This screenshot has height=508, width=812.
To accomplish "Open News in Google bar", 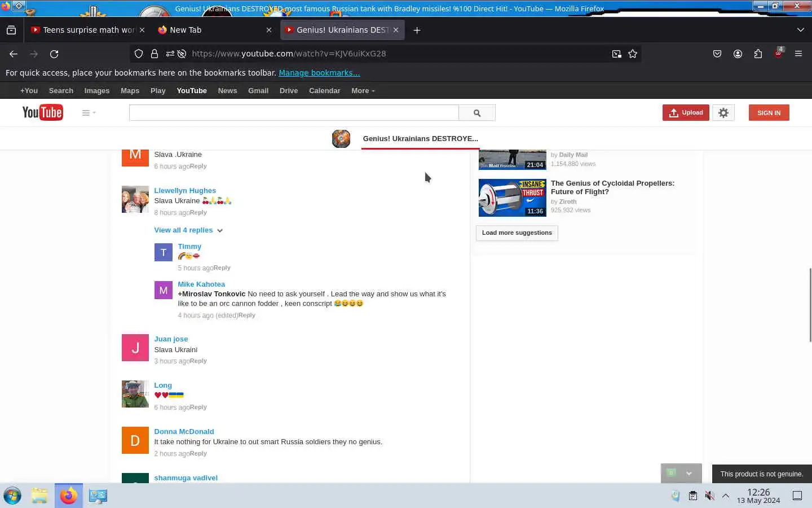I will pos(227,90).
